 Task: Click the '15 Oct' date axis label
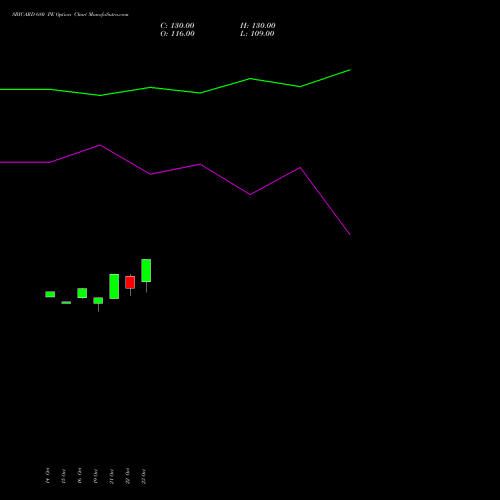coord(64,476)
